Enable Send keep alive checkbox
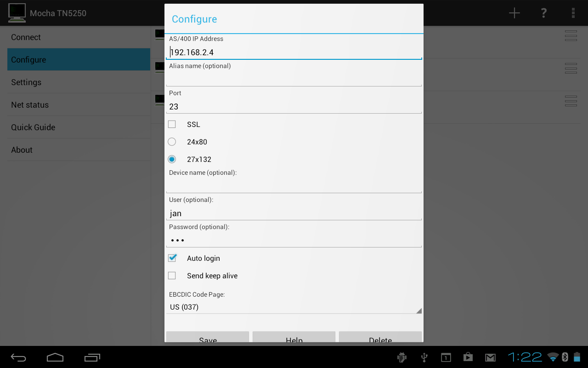This screenshot has height=368, width=588. tap(172, 276)
